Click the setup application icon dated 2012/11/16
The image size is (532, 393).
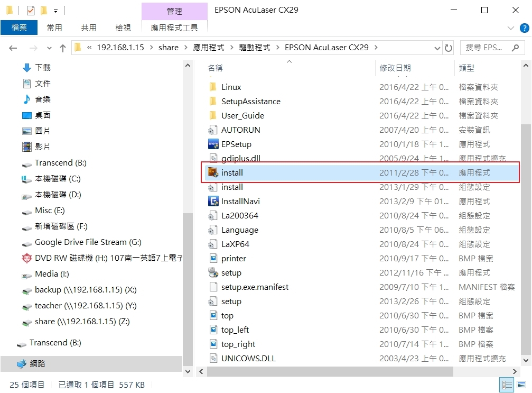click(x=213, y=272)
